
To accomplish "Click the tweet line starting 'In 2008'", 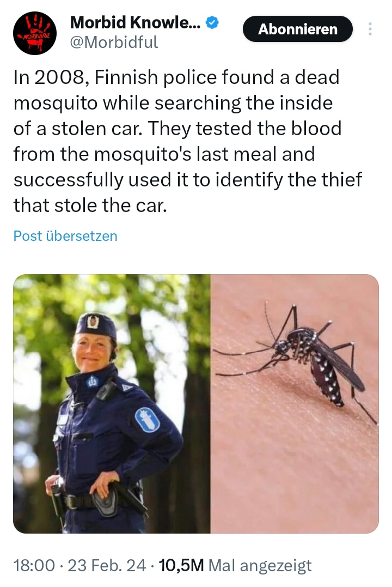I will [x=176, y=77].
